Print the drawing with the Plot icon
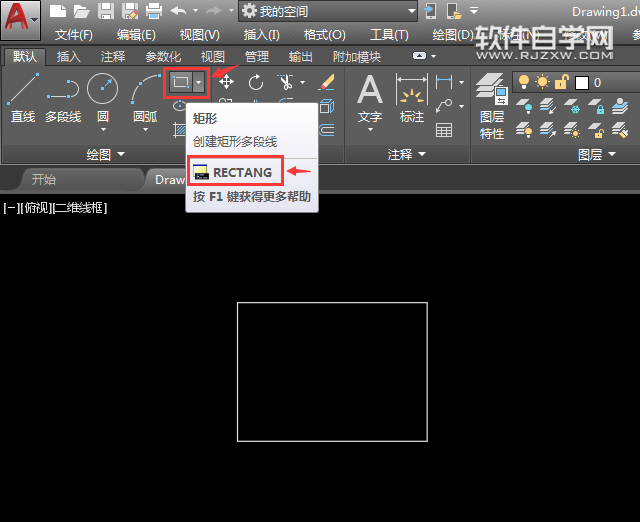 (x=154, y=11)
